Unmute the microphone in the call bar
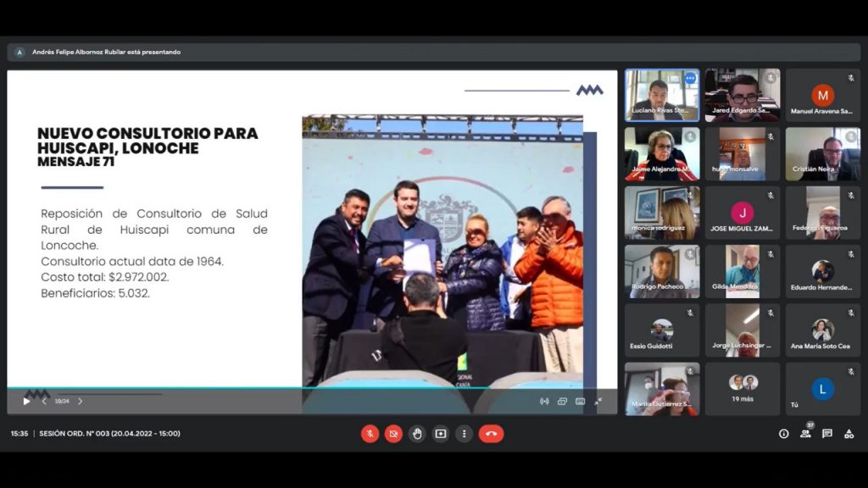Image resolution: width=868 pixels, height=488 pixels. [x=370, y=434]
